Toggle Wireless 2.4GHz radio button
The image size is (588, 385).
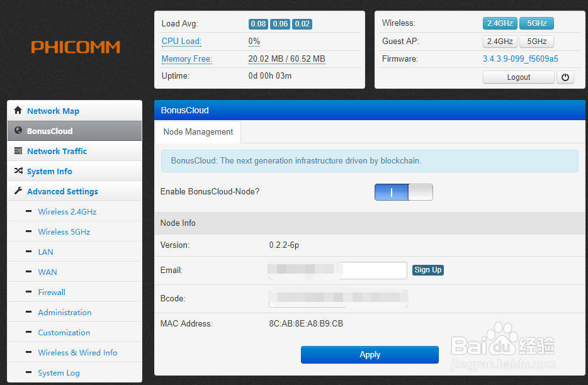[x=500, y=23]
